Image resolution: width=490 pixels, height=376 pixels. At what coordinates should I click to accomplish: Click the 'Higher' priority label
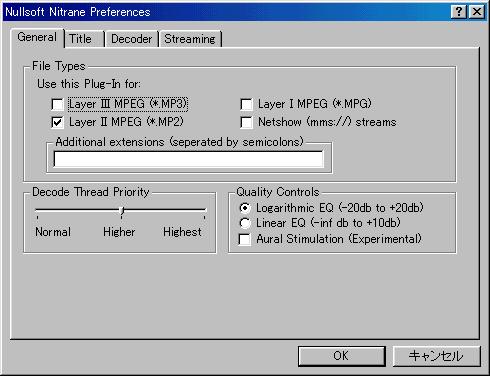(119, 232)
